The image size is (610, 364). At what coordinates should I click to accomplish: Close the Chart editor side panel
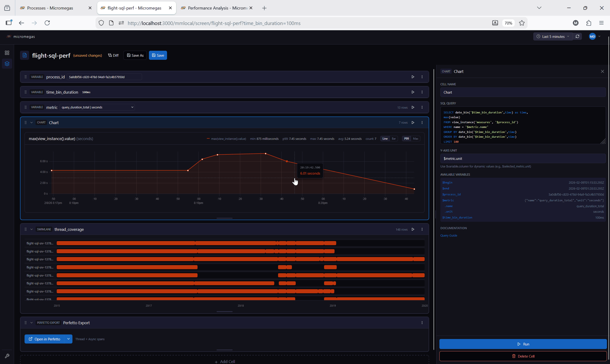(x=602, y=71)
